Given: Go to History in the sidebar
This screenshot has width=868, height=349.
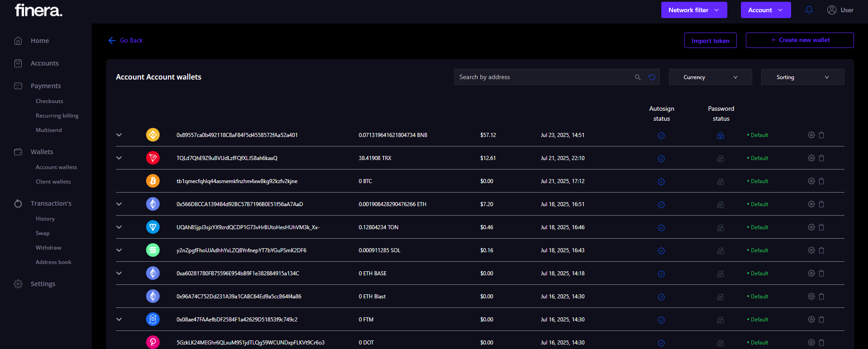Looking at the screenshot, I should click(x=45, y=219).
